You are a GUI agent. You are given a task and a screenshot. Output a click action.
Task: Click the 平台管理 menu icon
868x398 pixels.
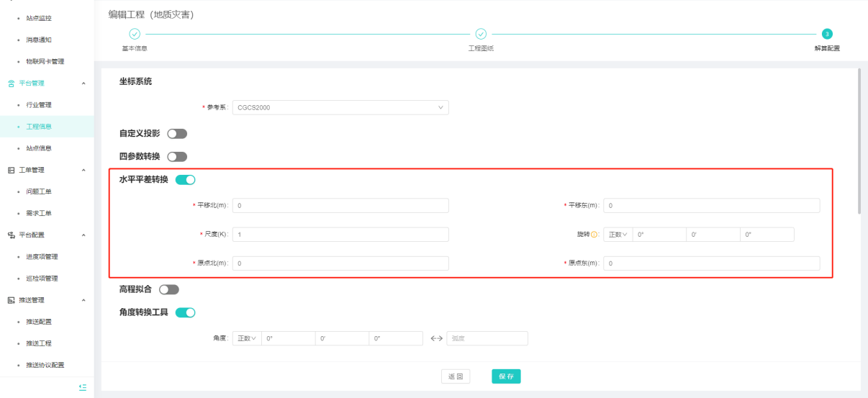[11, 83]
